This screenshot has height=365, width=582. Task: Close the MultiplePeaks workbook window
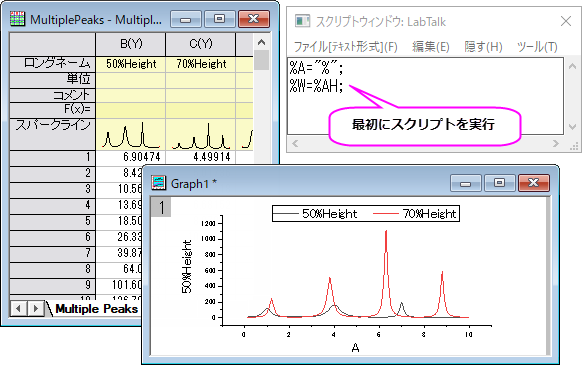pos(254,19)
